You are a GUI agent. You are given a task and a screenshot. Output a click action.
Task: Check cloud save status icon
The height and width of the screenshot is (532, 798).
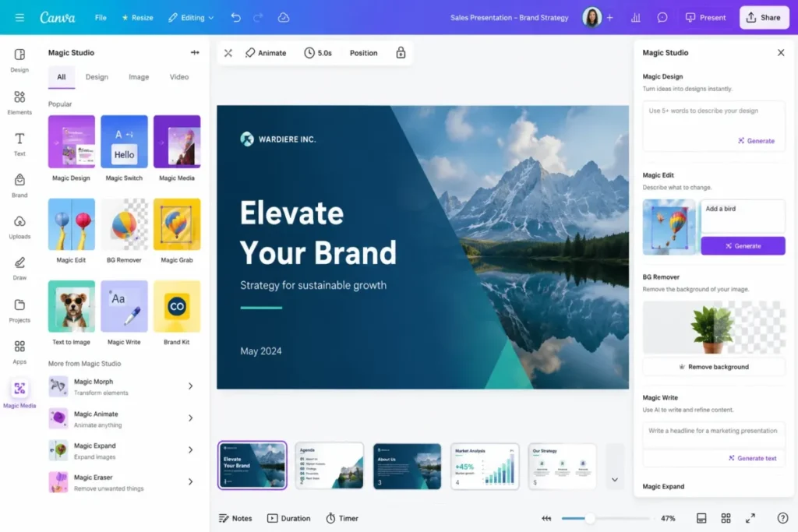click(284, 18)
